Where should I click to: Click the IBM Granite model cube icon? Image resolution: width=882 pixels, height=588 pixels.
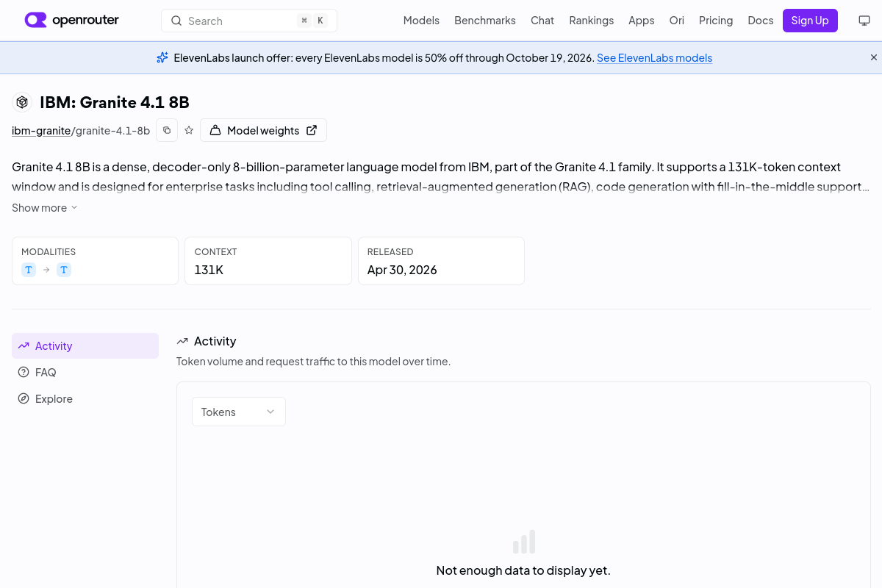click(x=22, y=101)
